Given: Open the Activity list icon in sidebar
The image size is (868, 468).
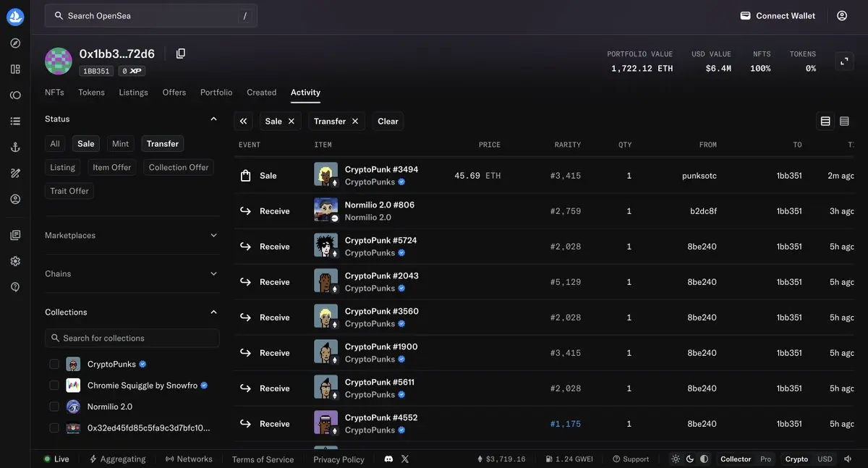Looking at the screenshot, I should 15,122.
